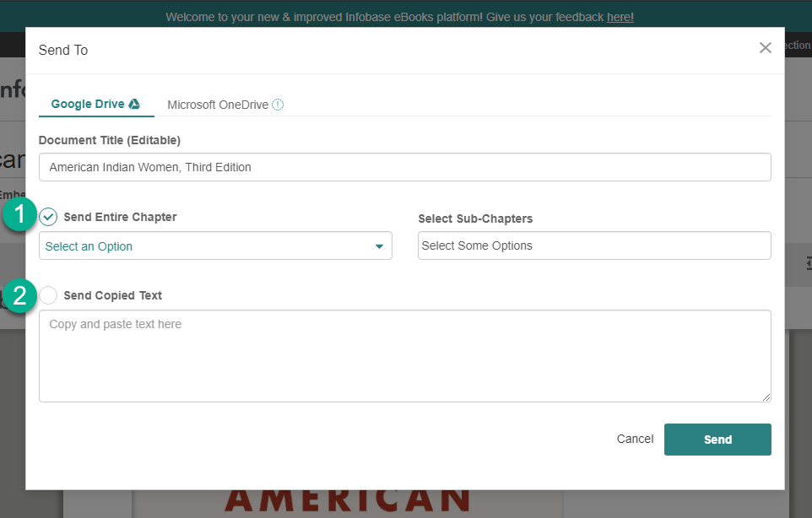Switch to the Microsoft OneDrive tab
The image size is (812, 518).
[218, 105]
